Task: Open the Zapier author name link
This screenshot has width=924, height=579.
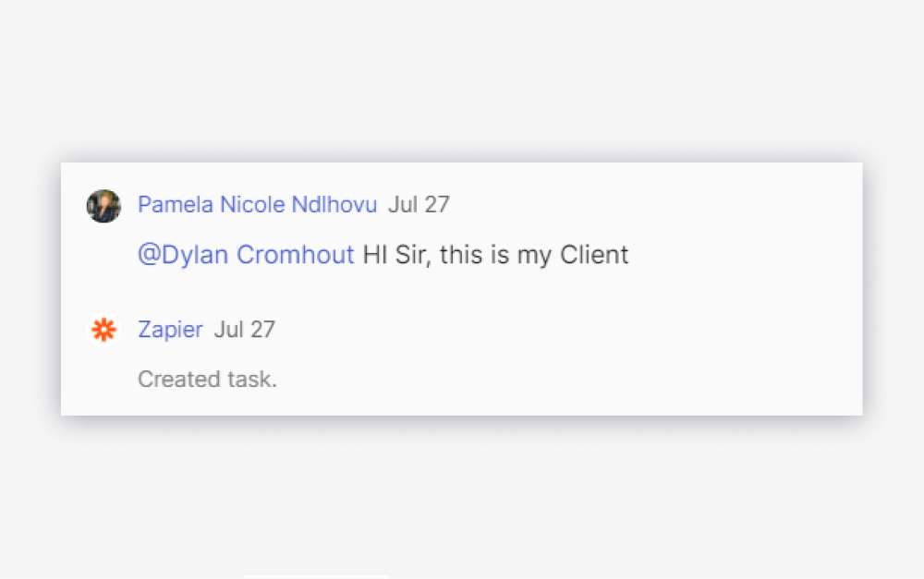Action: coord(170,330)
